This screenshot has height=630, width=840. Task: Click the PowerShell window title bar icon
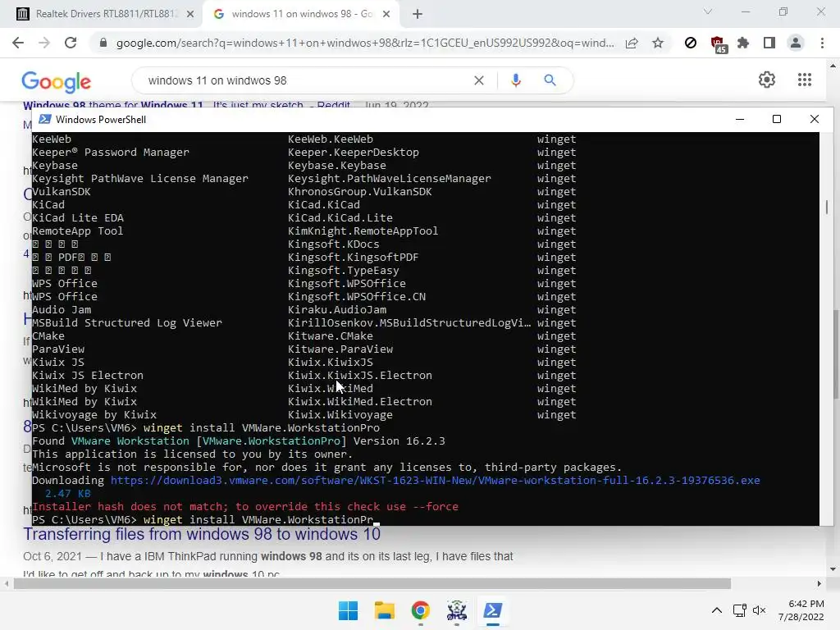45,120
